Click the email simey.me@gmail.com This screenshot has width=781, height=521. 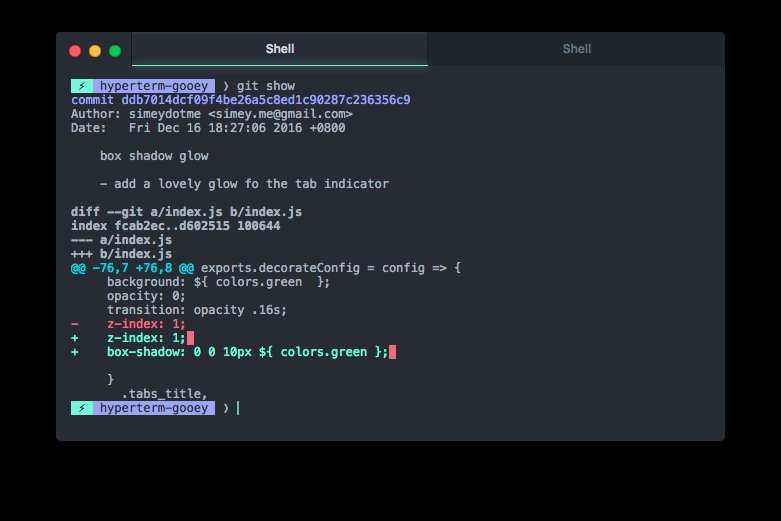coord(280,114)
